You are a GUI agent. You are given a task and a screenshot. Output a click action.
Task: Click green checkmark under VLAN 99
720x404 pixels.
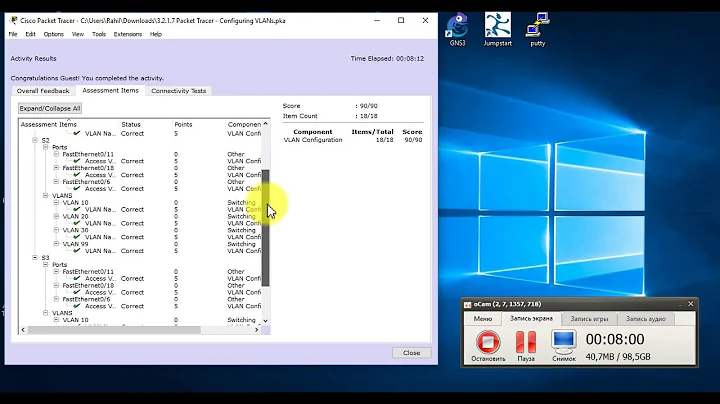point(77,251)
